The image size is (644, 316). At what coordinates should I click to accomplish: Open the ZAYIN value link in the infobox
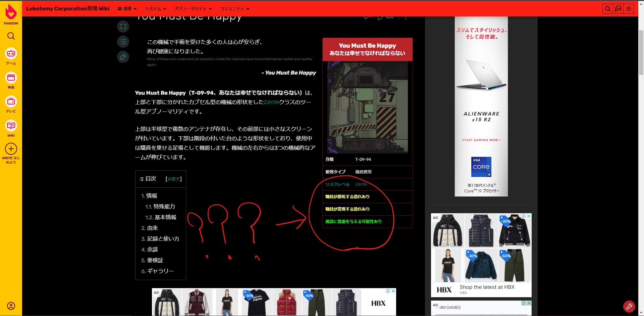(x=361, y=184)
